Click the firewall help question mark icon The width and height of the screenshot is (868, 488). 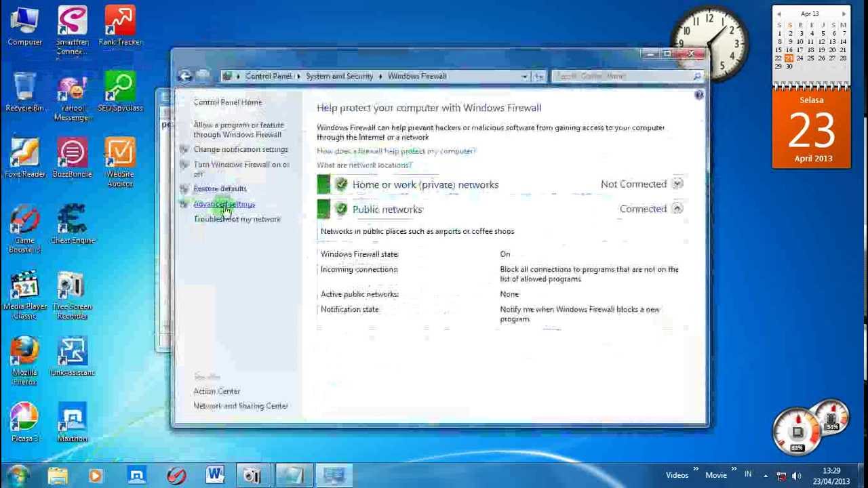[699, 95]
